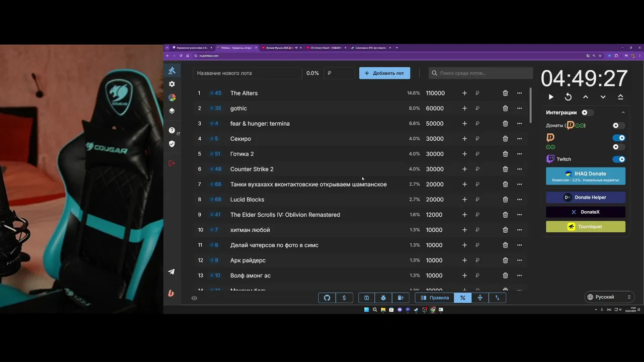Viewport: 644px width, 362px height.
Task: Open the help question mark icon
Action: [x=172, y=130]
